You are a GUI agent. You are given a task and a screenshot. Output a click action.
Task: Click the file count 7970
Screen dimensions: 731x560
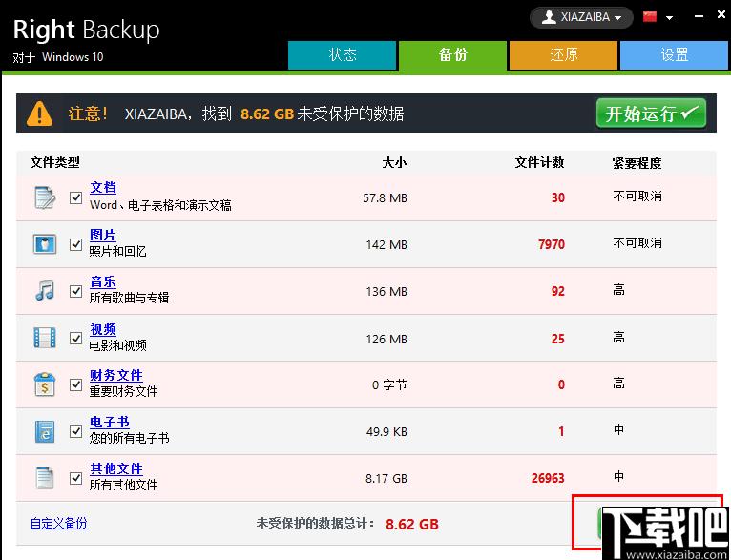click(x=552, y=244)
